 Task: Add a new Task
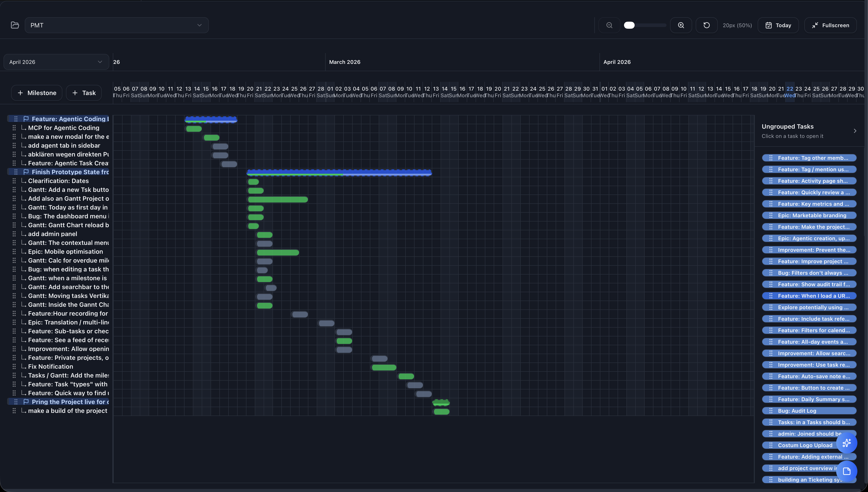coord(84,93)
